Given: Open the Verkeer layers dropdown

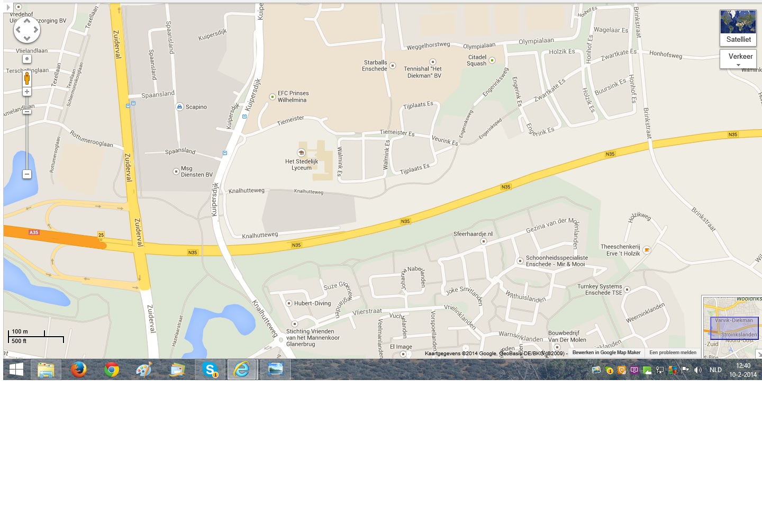Looking at the screenshot, I should [740, 59].
